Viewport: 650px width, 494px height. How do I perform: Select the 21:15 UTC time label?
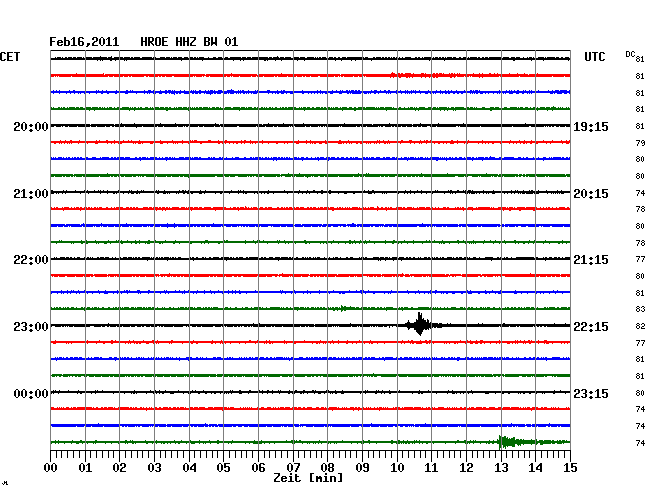pos(591,260)
